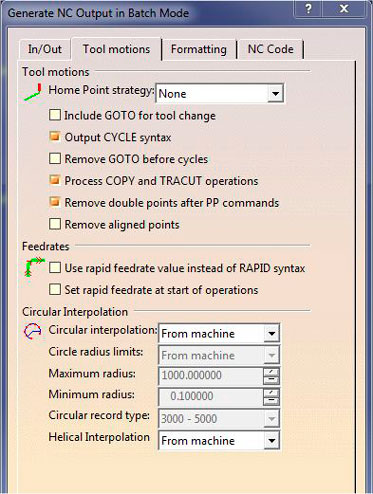The width and height of the screenshot is (373, 494).
Task: Decrease Maximum radius with down arrow
Action: (271, 380)
